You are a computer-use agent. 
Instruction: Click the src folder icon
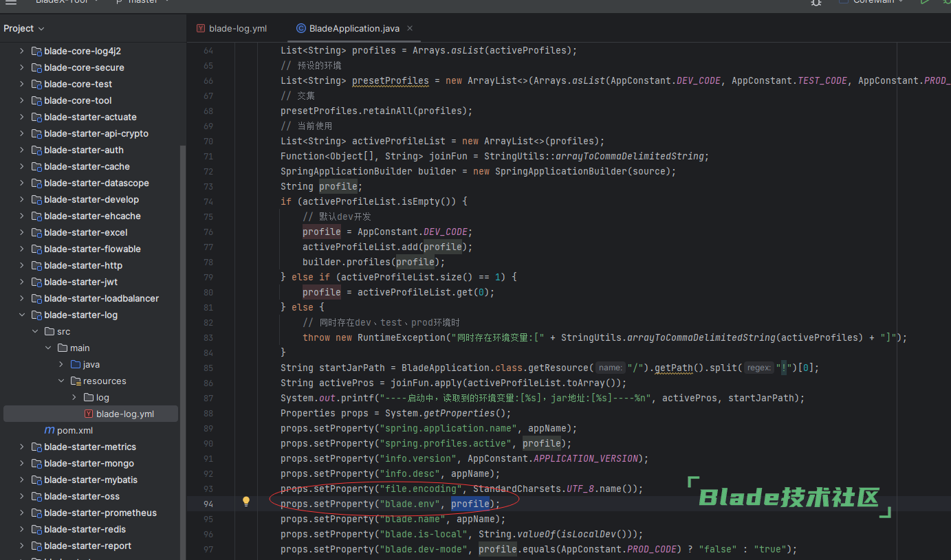tap(50, 331)
